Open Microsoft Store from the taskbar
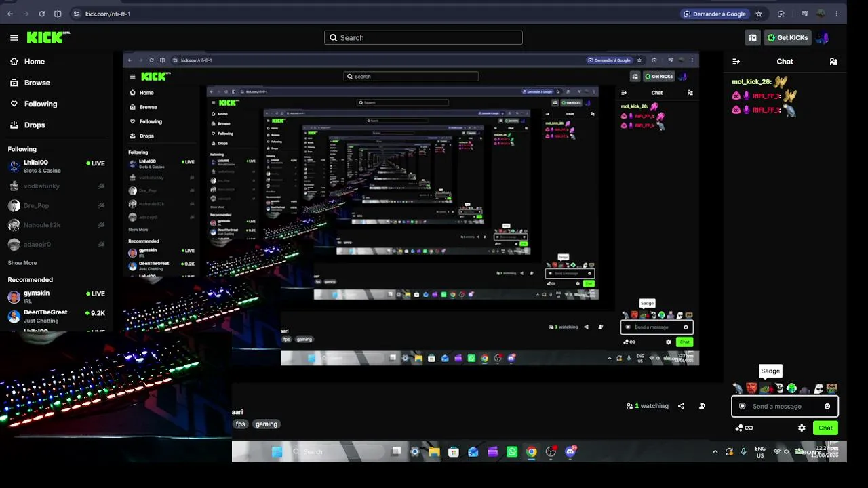The image size is (868, 488). click(x=454, y=452)
